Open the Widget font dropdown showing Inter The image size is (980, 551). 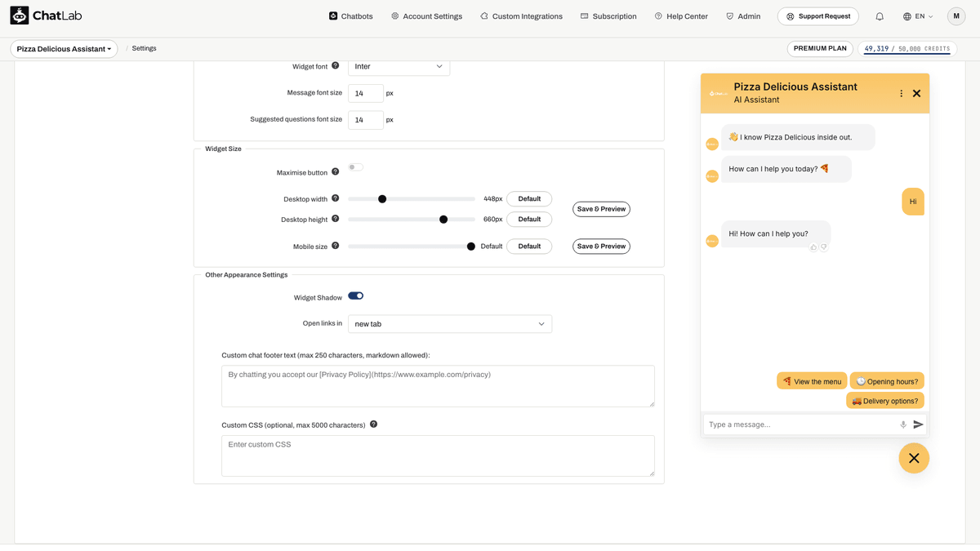(x=399, y=66)
